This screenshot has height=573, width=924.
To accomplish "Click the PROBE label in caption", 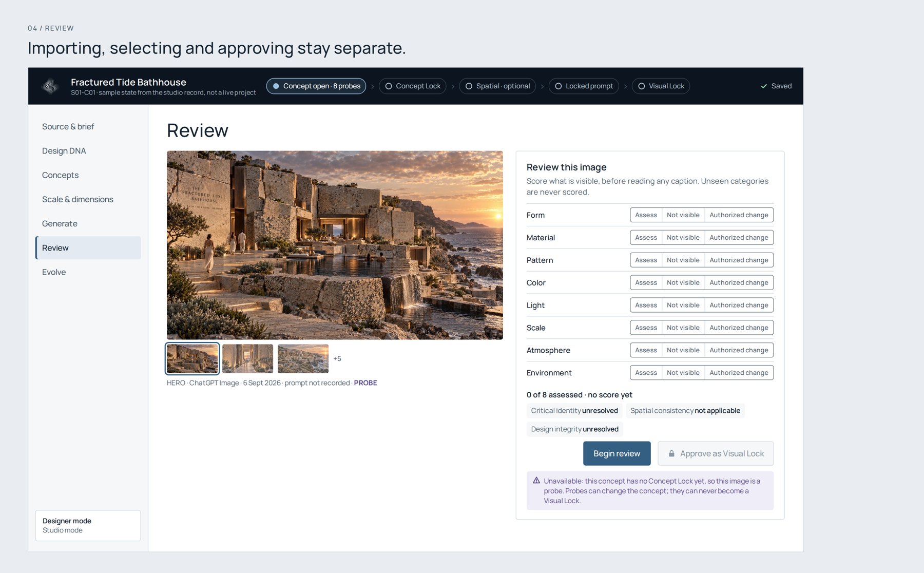I will 365,383.
